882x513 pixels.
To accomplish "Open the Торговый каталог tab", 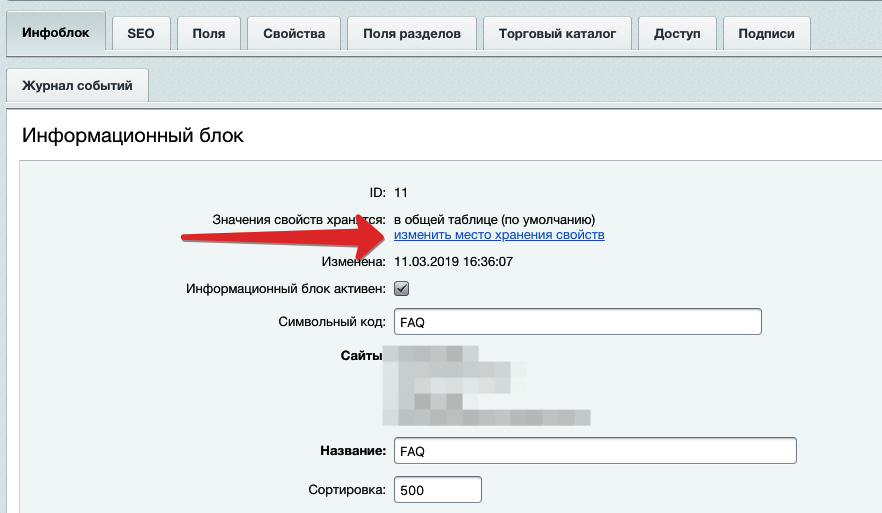I will click(x=557, y=34).
